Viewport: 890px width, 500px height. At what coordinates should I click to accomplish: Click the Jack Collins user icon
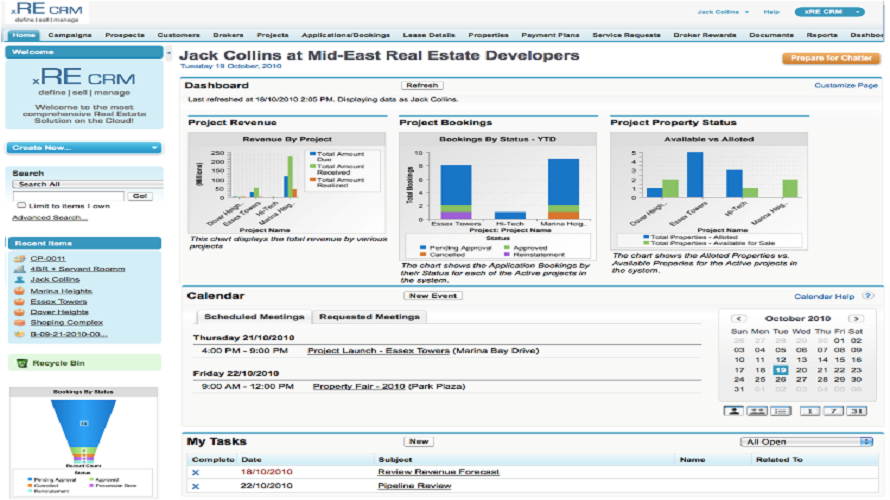19,280
